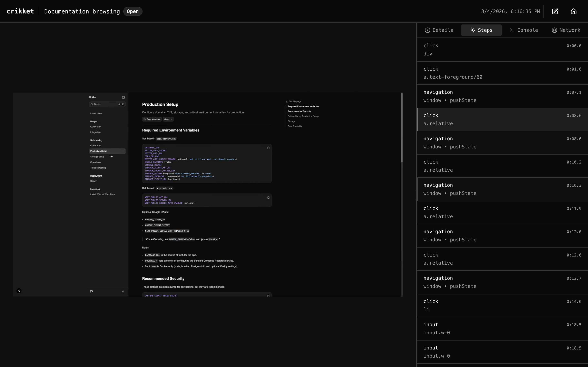
Task: Open Storage Setup docs page
Action: tap(97, 157)
